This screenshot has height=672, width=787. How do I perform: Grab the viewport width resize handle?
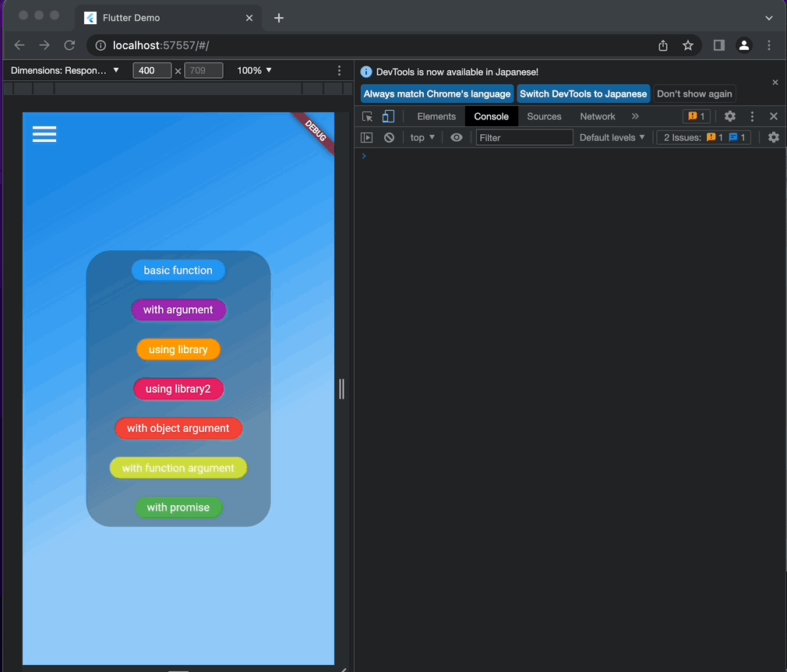341,389
